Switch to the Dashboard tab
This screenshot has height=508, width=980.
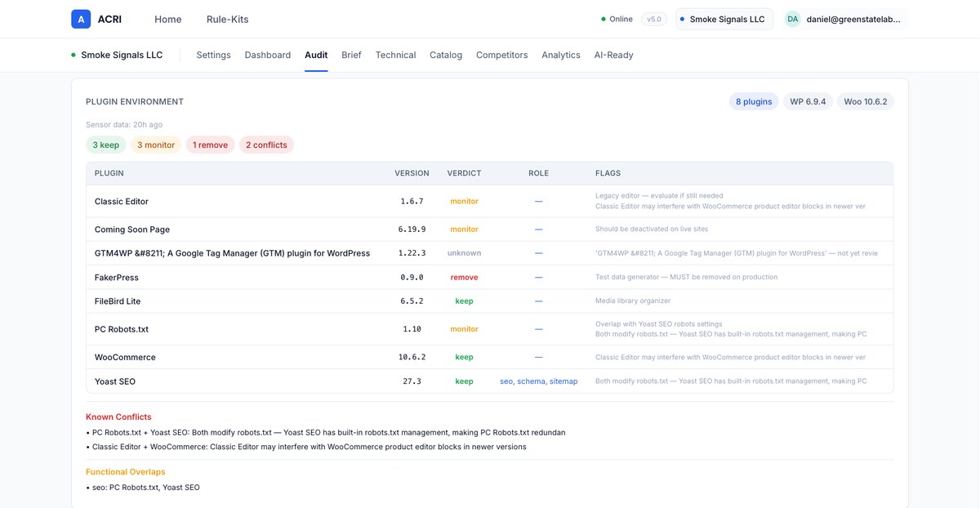268,55
